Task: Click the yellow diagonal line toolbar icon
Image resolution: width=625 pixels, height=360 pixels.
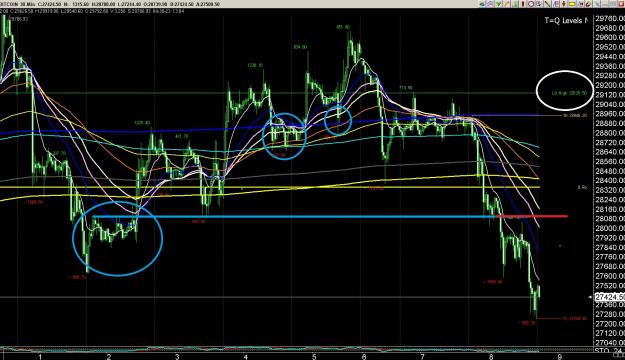Action: pos(507,4)
